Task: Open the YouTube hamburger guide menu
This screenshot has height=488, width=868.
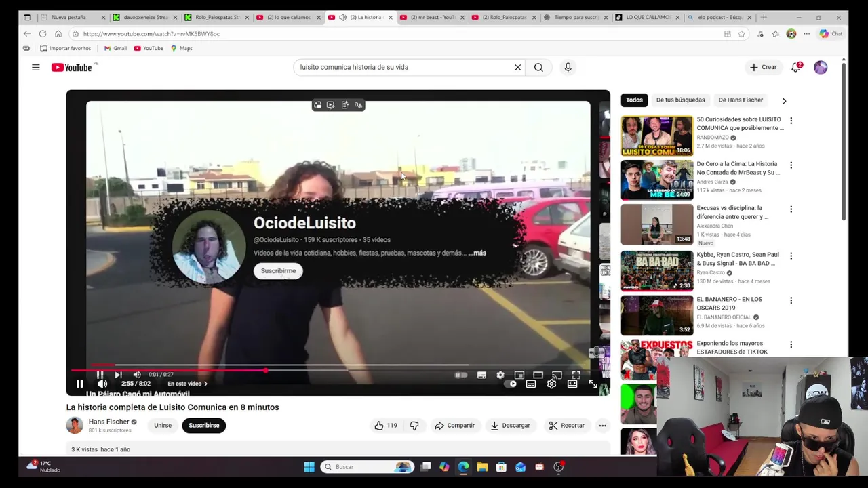Action: click(x=35, y=67)
